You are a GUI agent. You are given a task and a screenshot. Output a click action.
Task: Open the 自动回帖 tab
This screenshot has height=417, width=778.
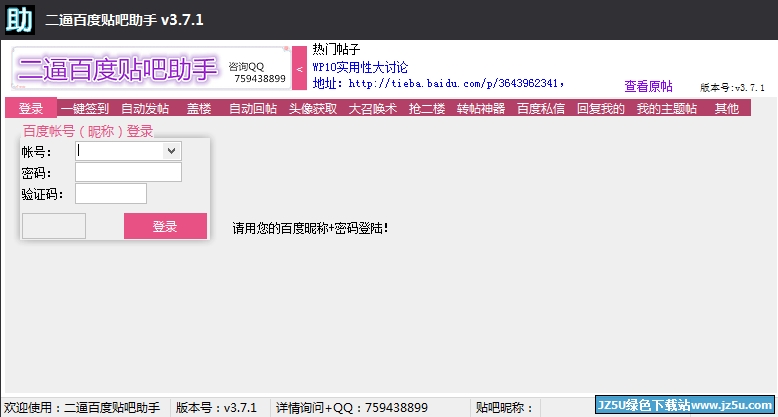click(253, 108)
